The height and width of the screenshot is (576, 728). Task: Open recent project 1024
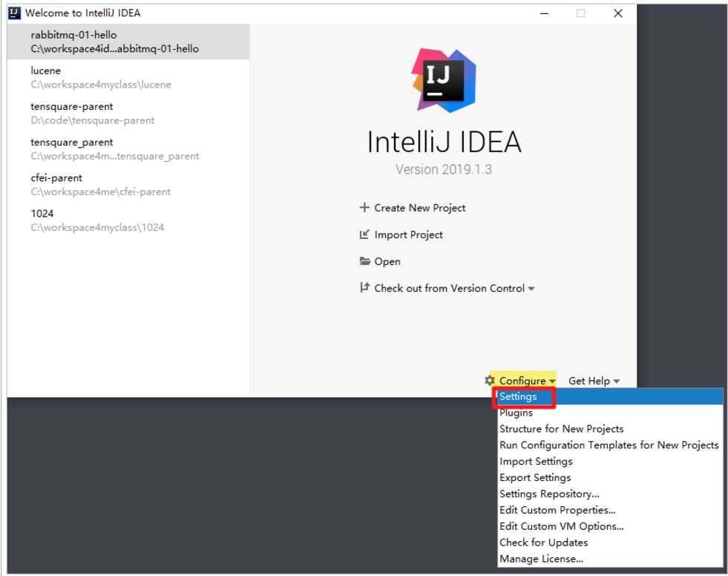[x=128, y=220]
